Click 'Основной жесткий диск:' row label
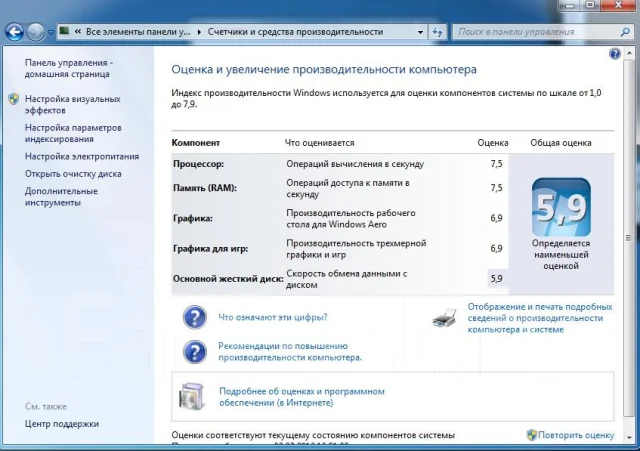 (x=228, y=279)
